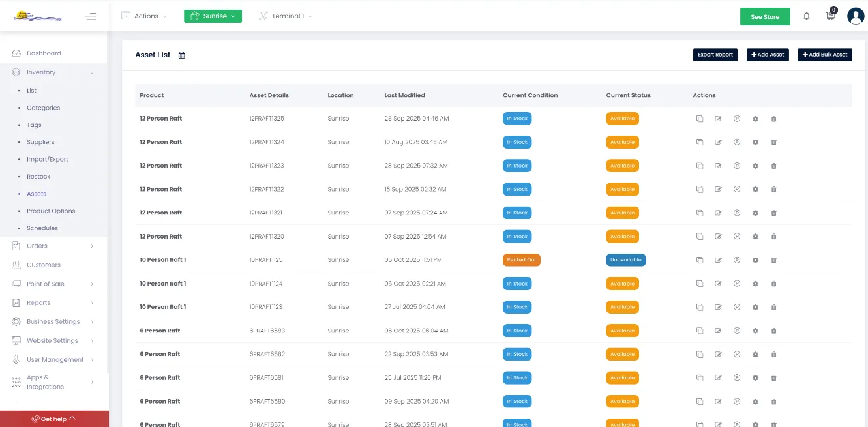Open the notifications bell
Image resolution: width=868 pixels, height=427 pixels.
(x=807, y=16)
